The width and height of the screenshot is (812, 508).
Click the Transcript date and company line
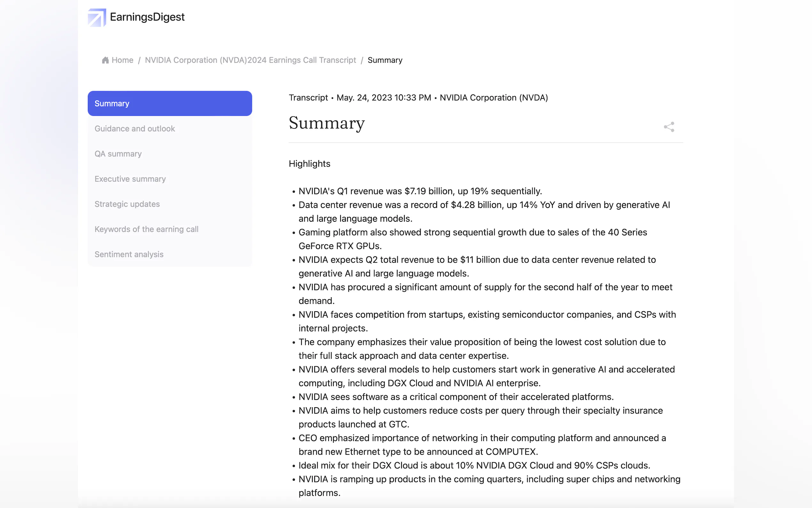pos(418,98)
